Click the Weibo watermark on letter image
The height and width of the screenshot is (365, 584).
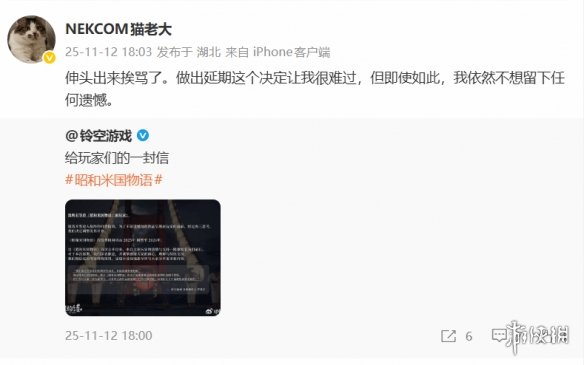point(213,311)
